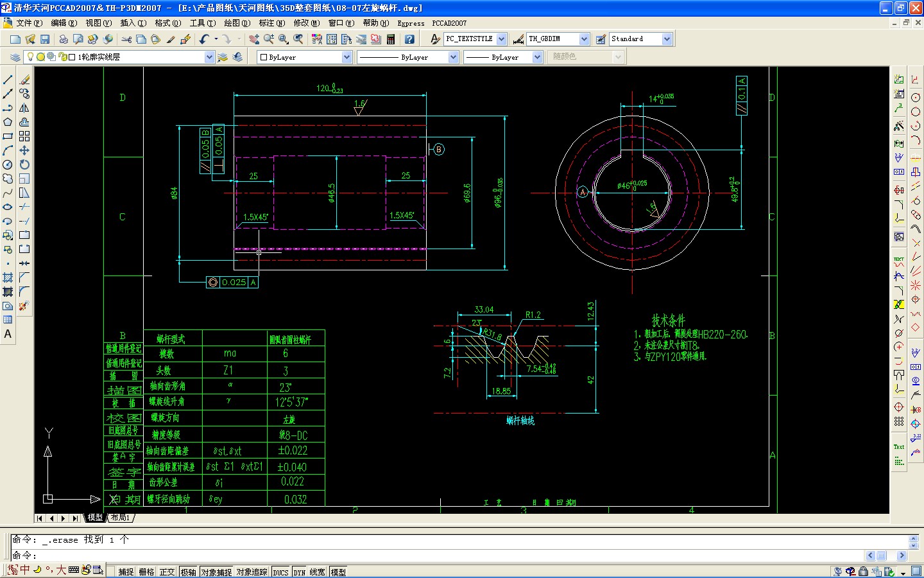Open the color ByLayer dropdown
The width and height of the screenshot is (924, 578).
(x=346, y=57)
